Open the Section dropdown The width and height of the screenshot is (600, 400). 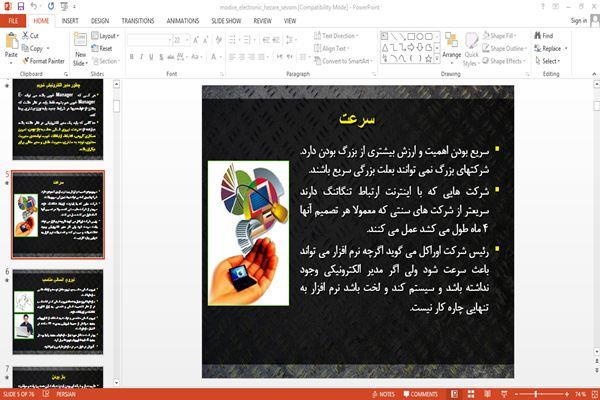coord(106,61)
